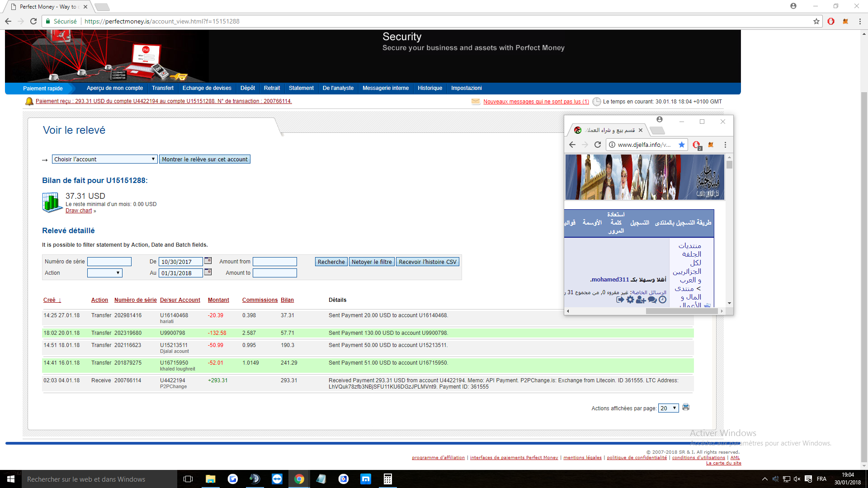Click the Windows search box in taskbar
The image size is (868, 488).
point(99,479)
